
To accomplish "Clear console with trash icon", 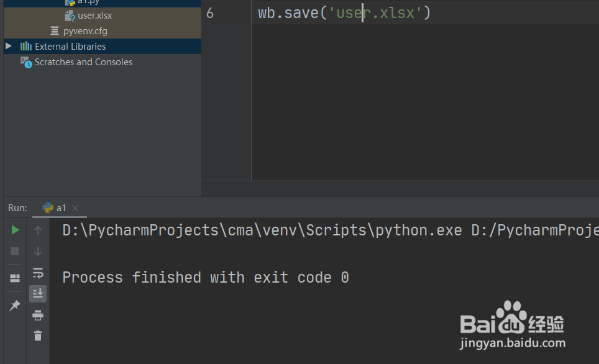I will coord(38,336).
